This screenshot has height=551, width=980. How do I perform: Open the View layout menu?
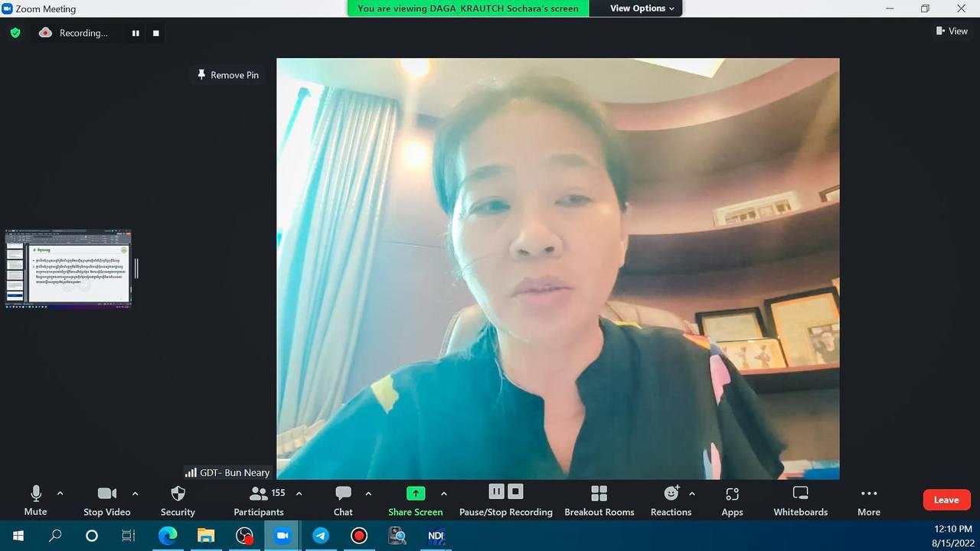click(952, 31)
